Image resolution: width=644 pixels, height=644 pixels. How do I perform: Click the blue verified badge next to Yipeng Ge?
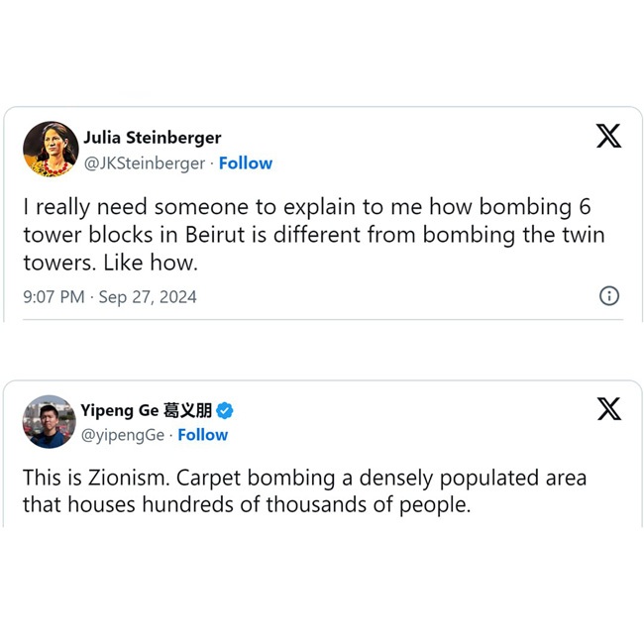coord(226,411)
